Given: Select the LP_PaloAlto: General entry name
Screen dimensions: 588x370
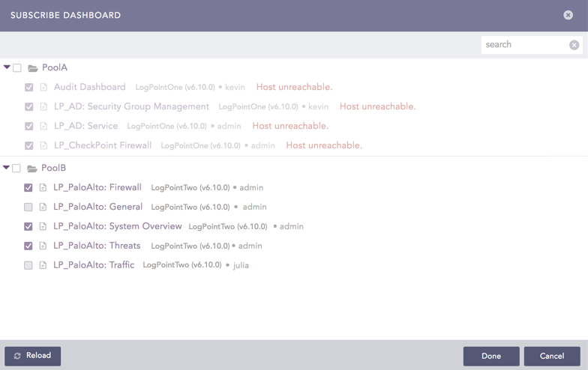Looking at the screenshot, I should (x=97, y=207).
